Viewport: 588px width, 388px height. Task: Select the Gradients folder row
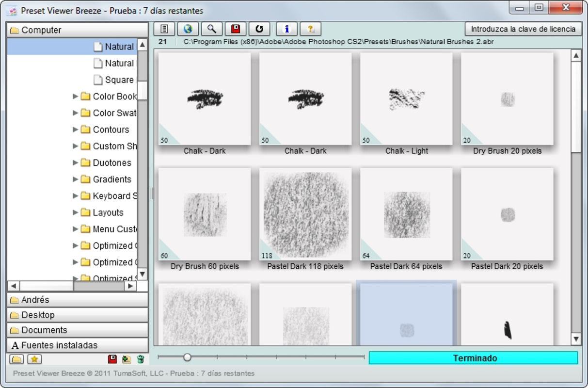(x=72, y=179)
